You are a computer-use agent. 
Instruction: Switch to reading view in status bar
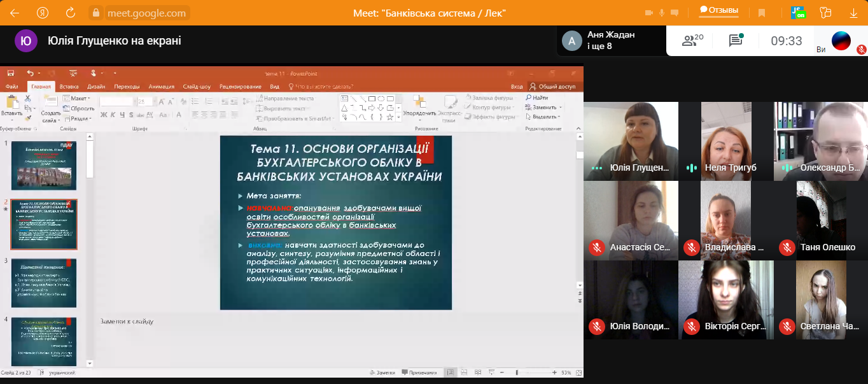[x=477, y=373]
